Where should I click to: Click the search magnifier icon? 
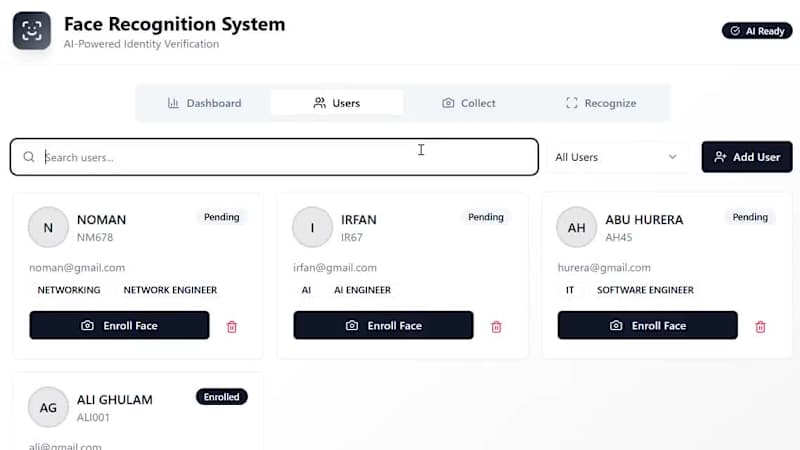29,157
